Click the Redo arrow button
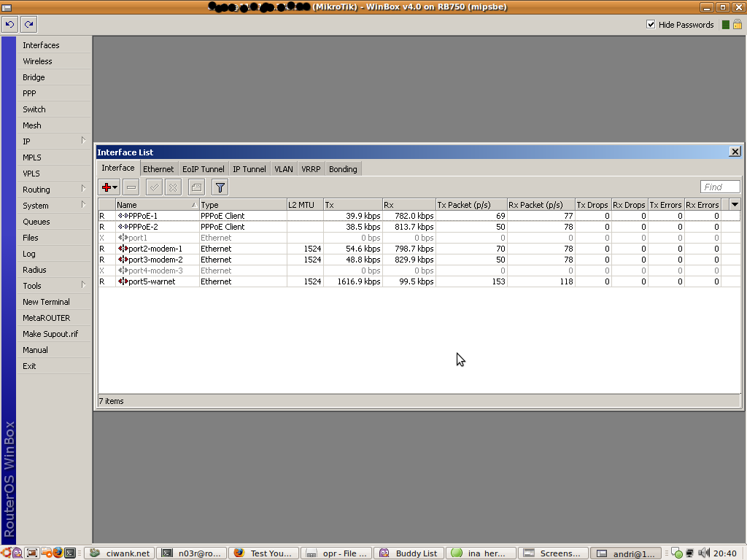Image resolution: width=747 pixels, height=560 pixels. 28,25
